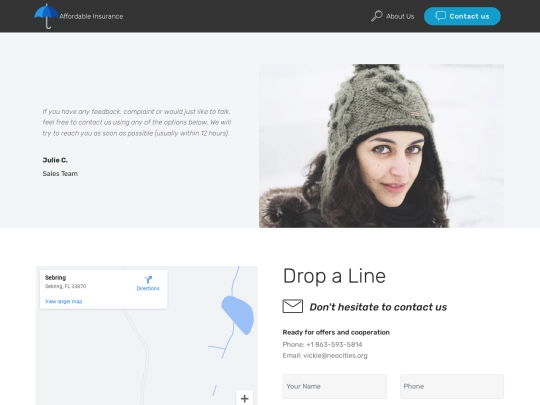The image size is (540, 405).
Task: Focus the Your Name input field
Action: point(335,386)
